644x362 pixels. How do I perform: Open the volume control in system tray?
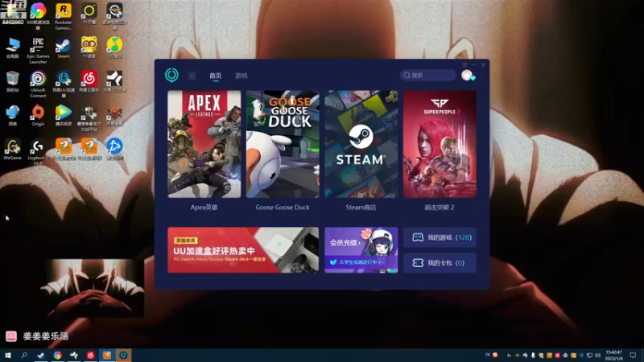(597, 355)
